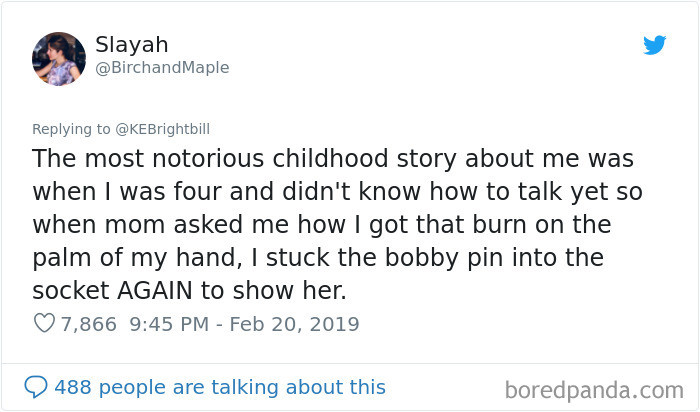The height and width of the screenshot is (412, 700).
Task: Click the boredpanda.com watermark
Action: (x=594, y=388)
